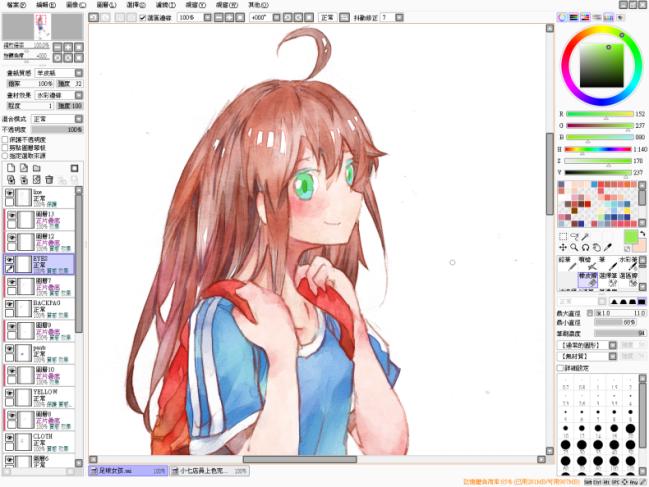Open the File menu
The height and width of the screenshot is (487, 649).
17,5
